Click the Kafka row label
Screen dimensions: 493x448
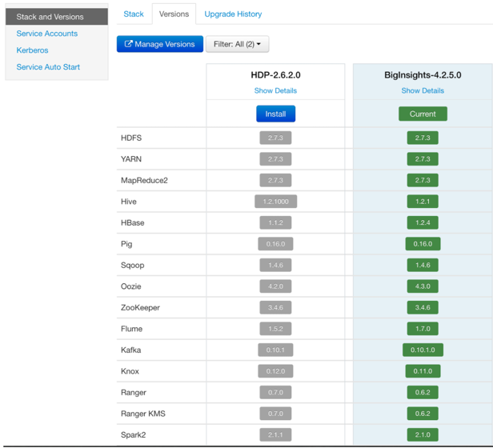tap(130, 350)
